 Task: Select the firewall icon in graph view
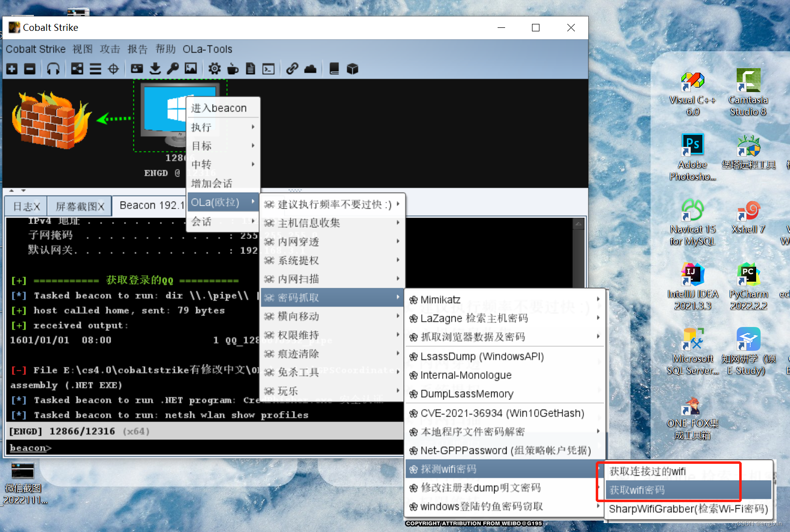pos(51,119)
